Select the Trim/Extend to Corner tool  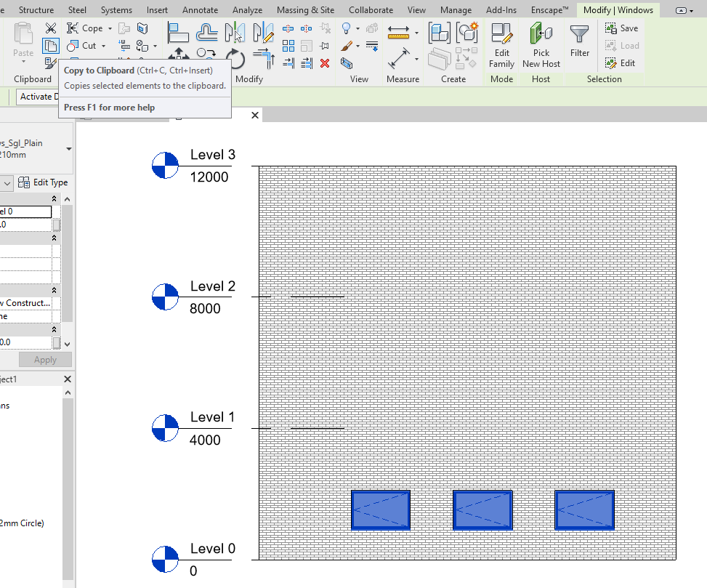tap(264, 59)
